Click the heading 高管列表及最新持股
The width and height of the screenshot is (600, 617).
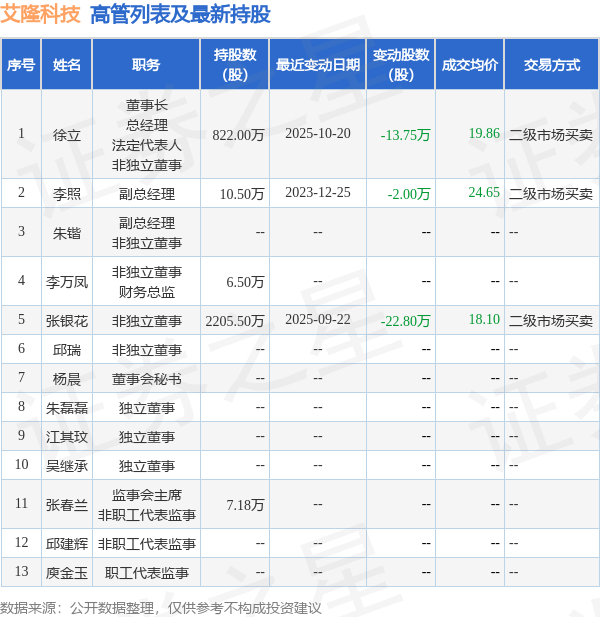pyautogui.click(x=180, y=15)
